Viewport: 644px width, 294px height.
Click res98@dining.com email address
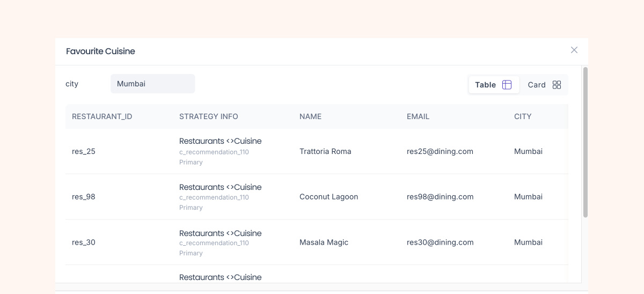(x=440, y=197)
